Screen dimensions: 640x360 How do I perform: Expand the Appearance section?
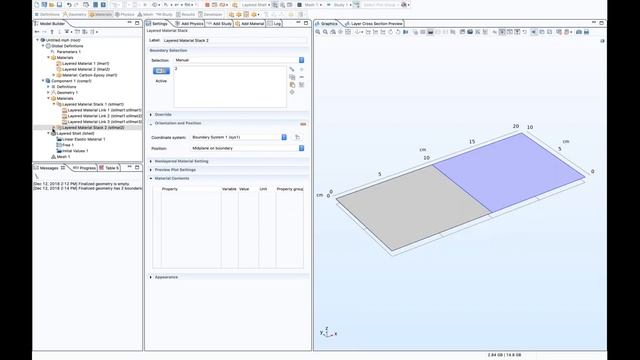151,277
